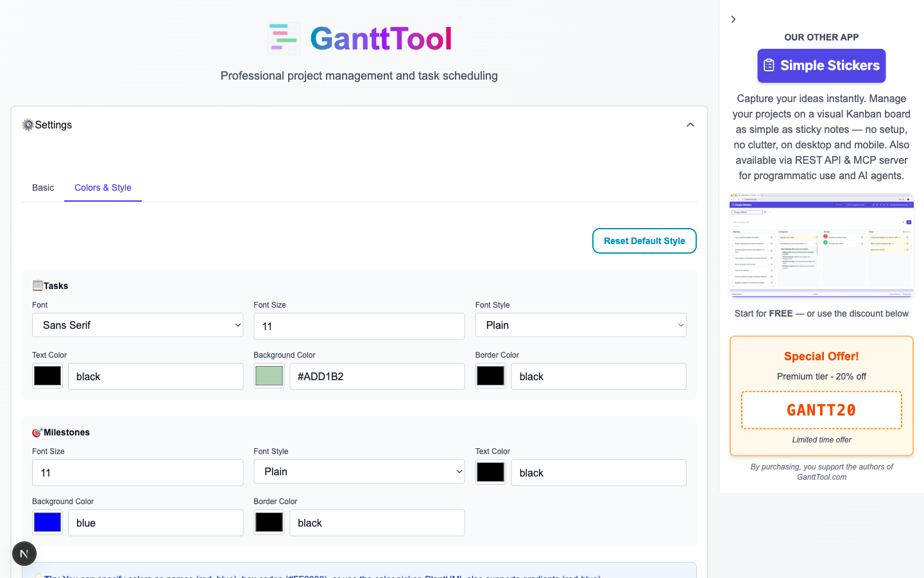Open the Tasks Text Color swatch
The height and width of the screenshot is (578, 924).
(x=47, y=376)
